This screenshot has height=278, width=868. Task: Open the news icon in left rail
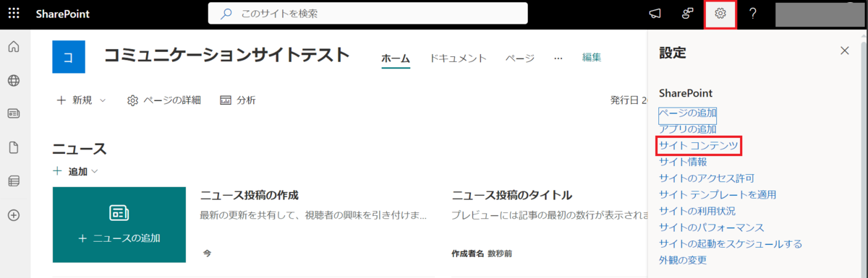coord(13,114)
